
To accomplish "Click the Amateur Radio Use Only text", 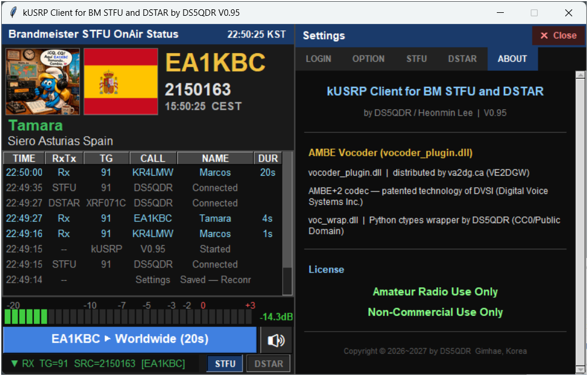I will click(x=435, y=292).
